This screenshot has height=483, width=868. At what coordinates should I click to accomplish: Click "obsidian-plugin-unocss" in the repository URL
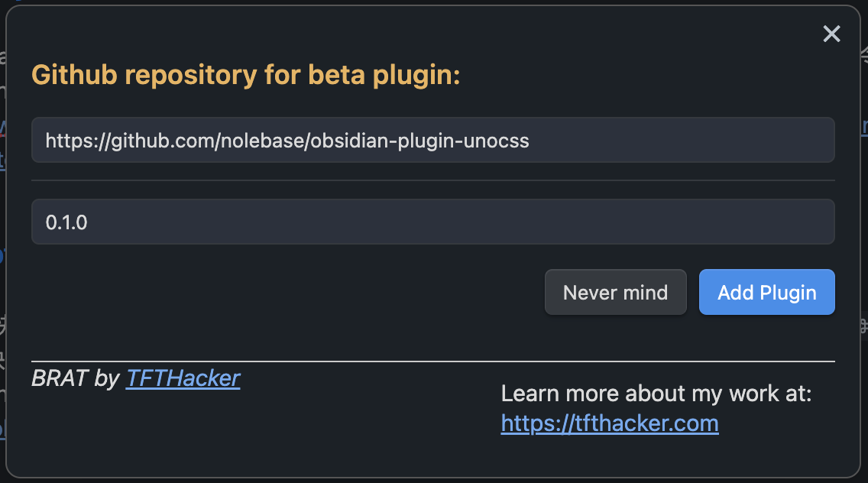tap(420, 141)
